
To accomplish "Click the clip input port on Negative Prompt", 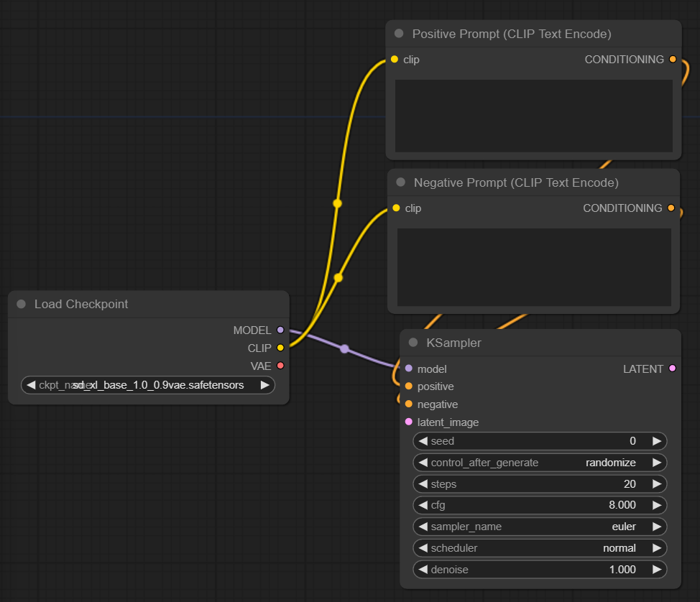I will 395,208.
